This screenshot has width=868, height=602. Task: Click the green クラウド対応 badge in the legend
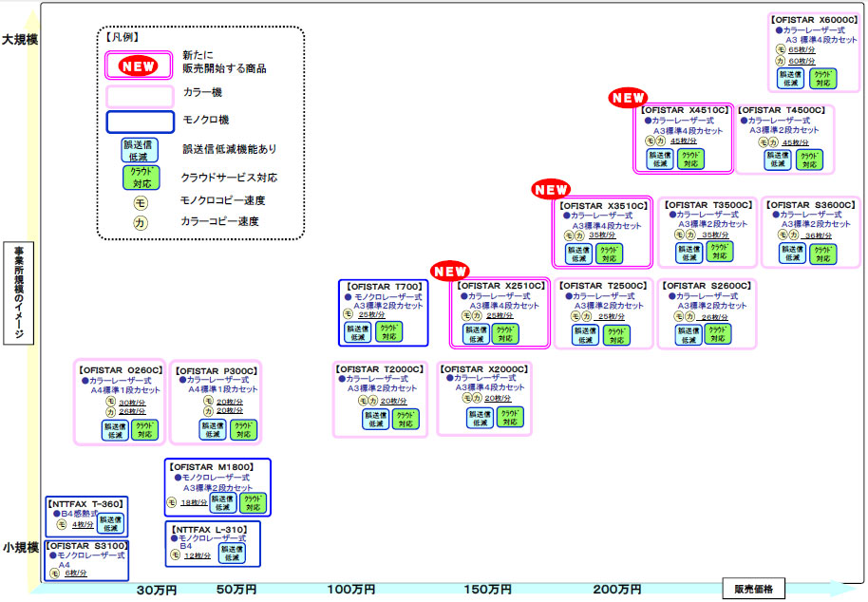coord(142,178)
